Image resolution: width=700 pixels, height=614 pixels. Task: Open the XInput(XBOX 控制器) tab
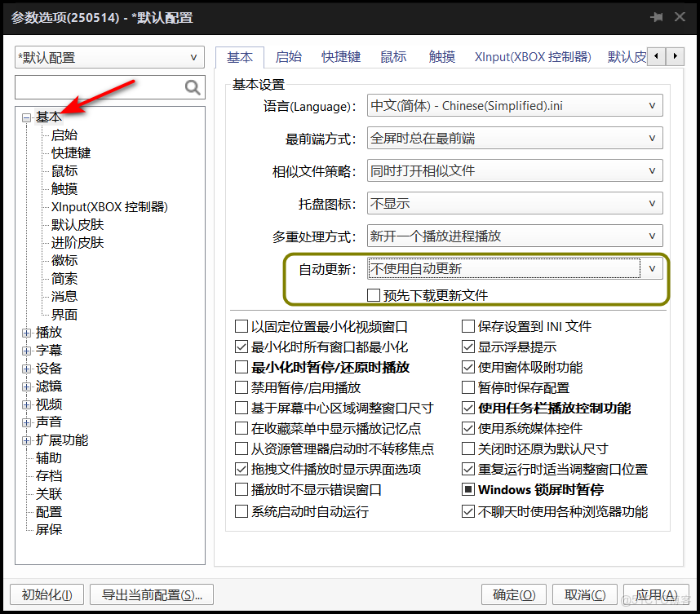pyautogui.click(x=532, y=56)
